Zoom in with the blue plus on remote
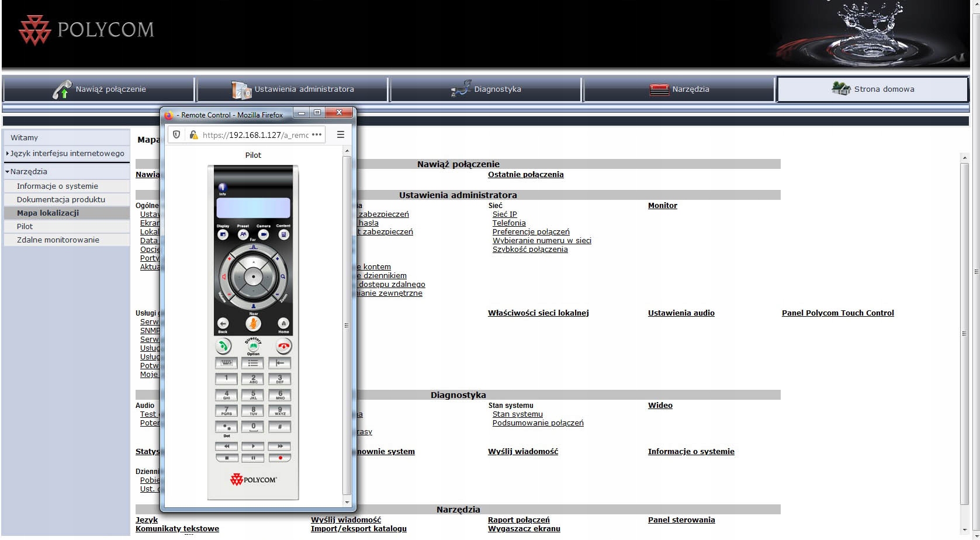Viewport: 980px width, 540px height. point(277,258)
